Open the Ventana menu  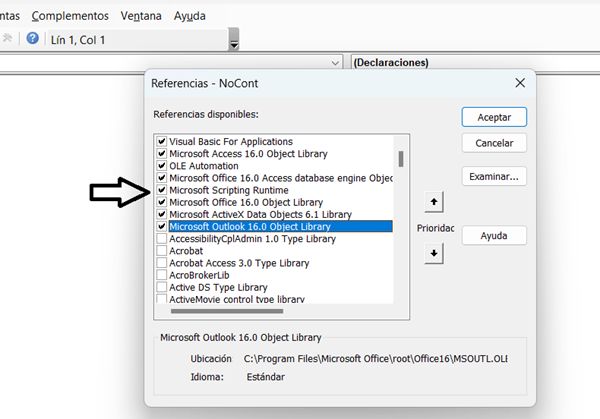[x=141, y=16]
